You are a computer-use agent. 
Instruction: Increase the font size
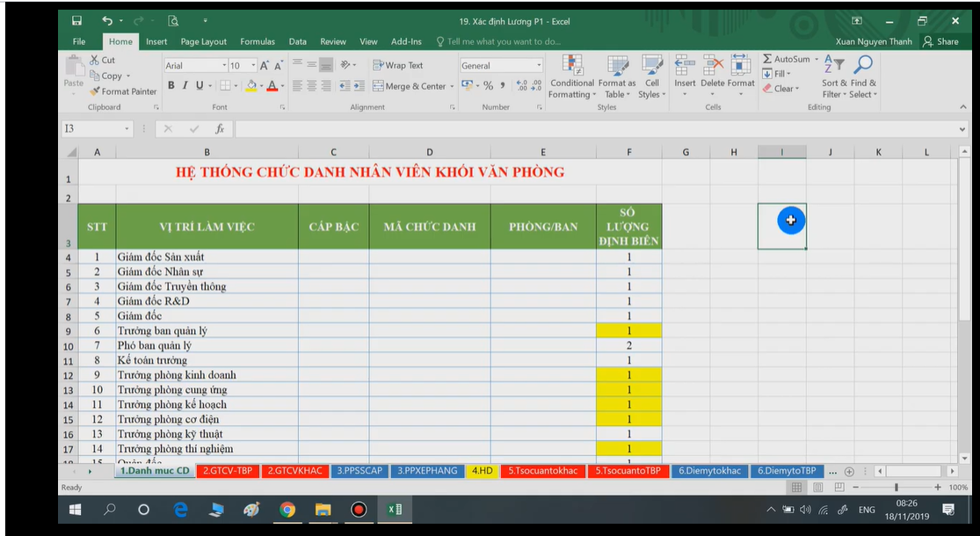pyautogui.click(x=265, y=66)
